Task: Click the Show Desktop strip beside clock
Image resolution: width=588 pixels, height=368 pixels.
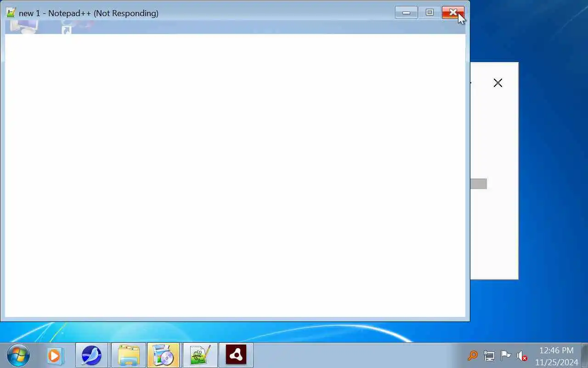Action: click(585, 356)
